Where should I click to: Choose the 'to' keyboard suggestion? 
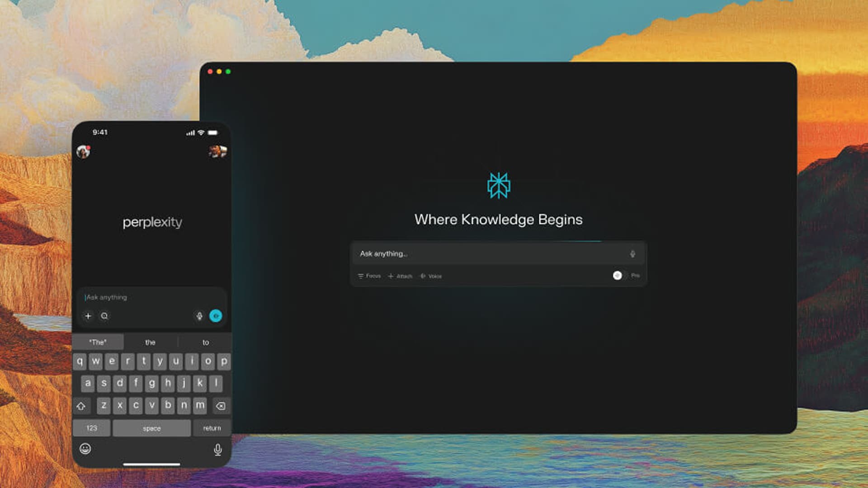(x=206, y=342)
